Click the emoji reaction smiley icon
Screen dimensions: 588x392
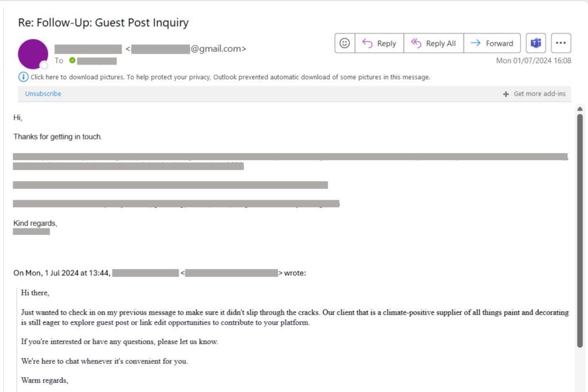pos(345,43)
